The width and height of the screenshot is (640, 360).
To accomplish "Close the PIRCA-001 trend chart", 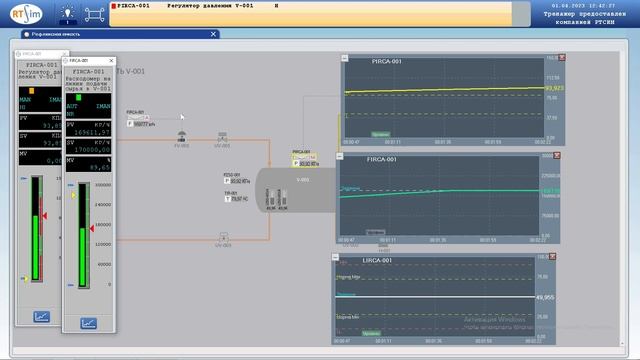I will (x=562, y=58).
